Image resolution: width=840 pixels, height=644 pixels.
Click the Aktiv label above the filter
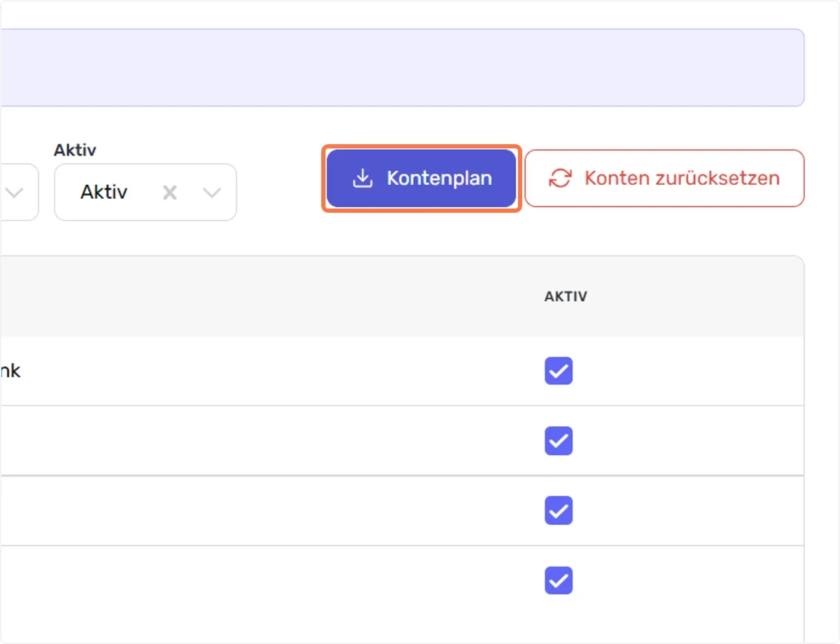point(75,150)
